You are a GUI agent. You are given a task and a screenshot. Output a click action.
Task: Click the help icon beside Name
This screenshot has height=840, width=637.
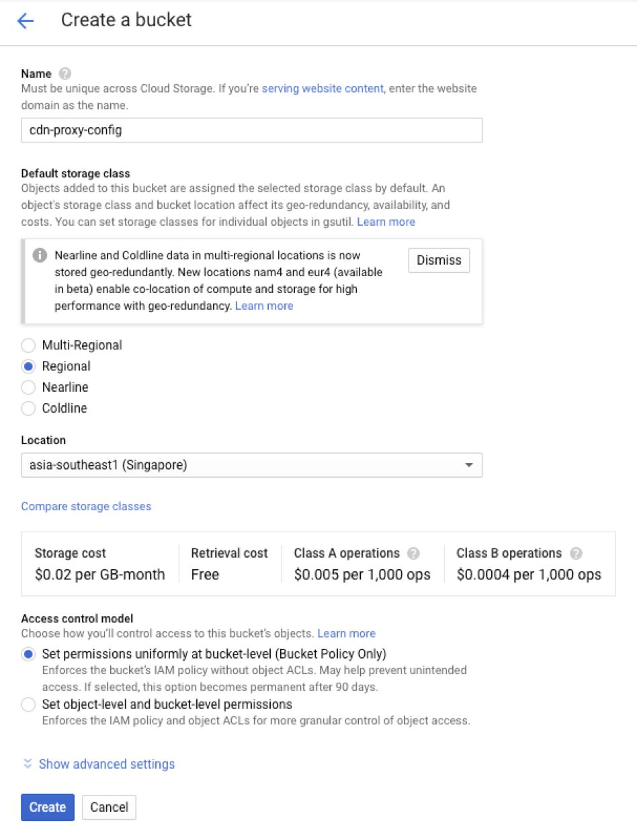pyautogui.click(x=65, y=74)
